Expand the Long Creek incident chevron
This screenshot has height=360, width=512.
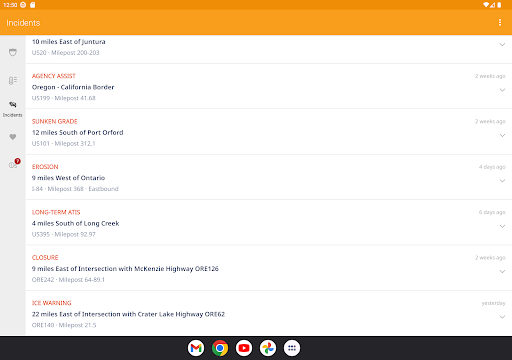click(x=502, y=226)
